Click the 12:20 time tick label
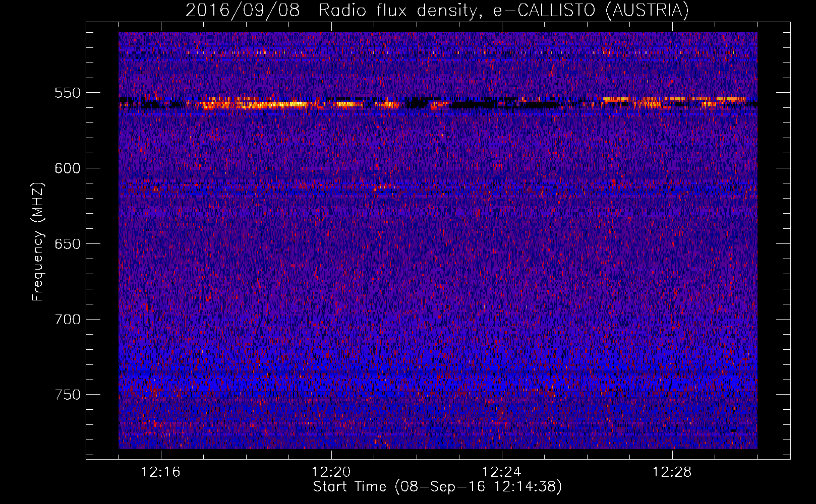The height and width of the screenshot is (504, 816). (x=331, y=472)
